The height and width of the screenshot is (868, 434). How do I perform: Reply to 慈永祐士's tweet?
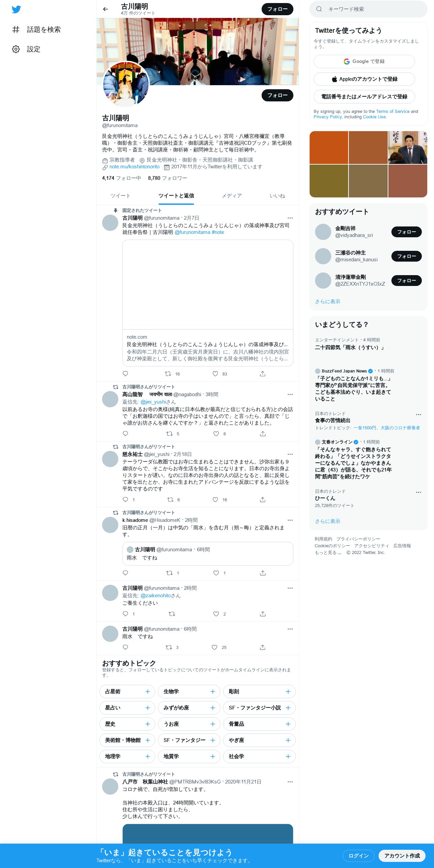point(129,500)
